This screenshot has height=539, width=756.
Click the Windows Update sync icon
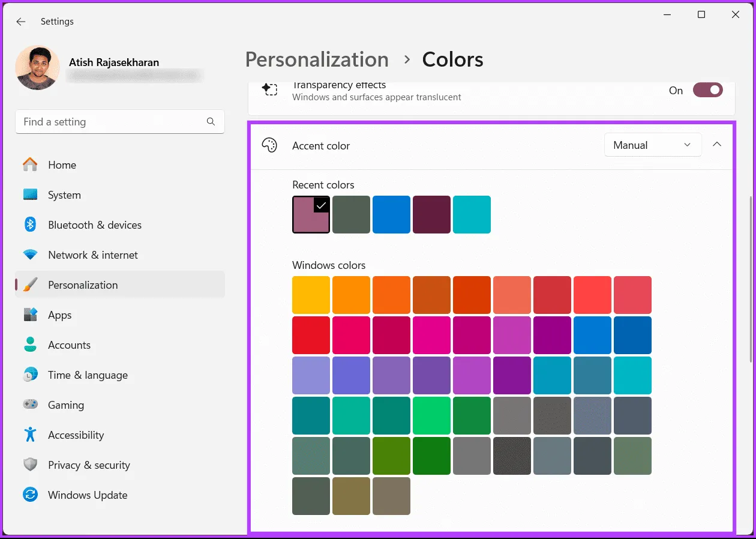click(x=30, y=495)
